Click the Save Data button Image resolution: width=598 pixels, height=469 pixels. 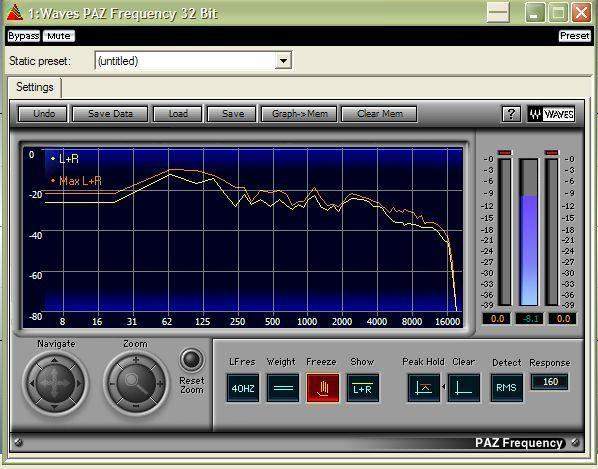point(110,114)
